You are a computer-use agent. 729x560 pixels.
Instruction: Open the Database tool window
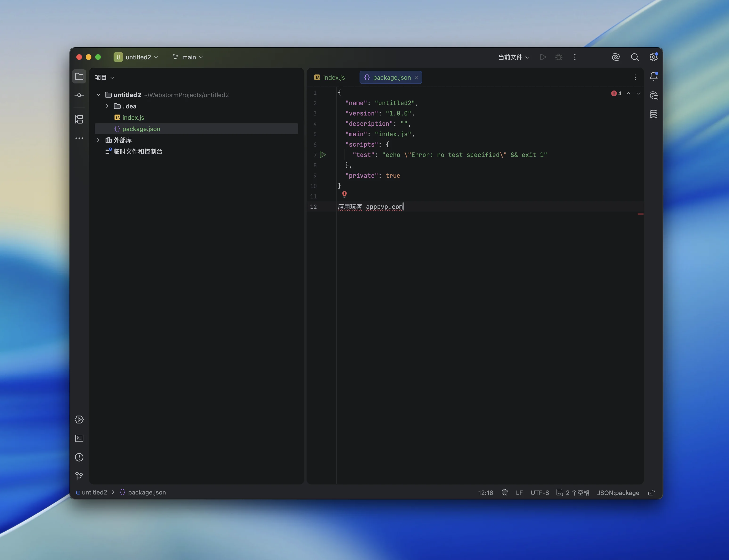point(653,114)
